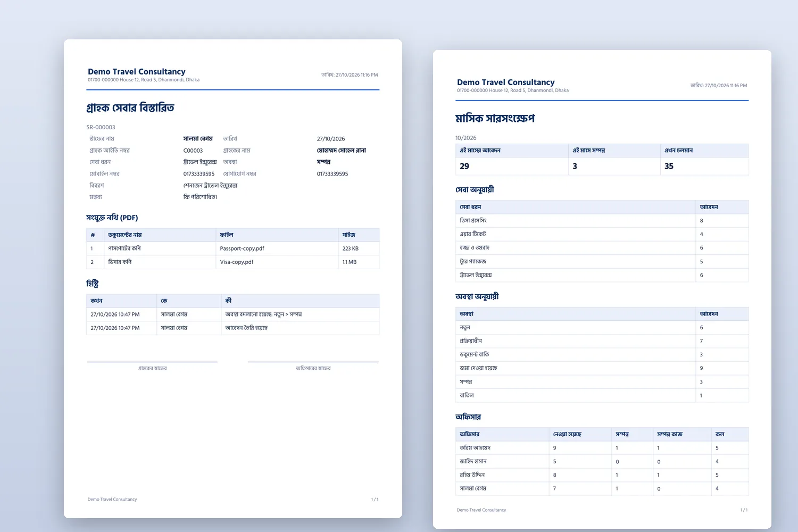798x532 pixels.
Task: Click the হিস্ট্রি section heading
Action: click(x=93, y=284)
